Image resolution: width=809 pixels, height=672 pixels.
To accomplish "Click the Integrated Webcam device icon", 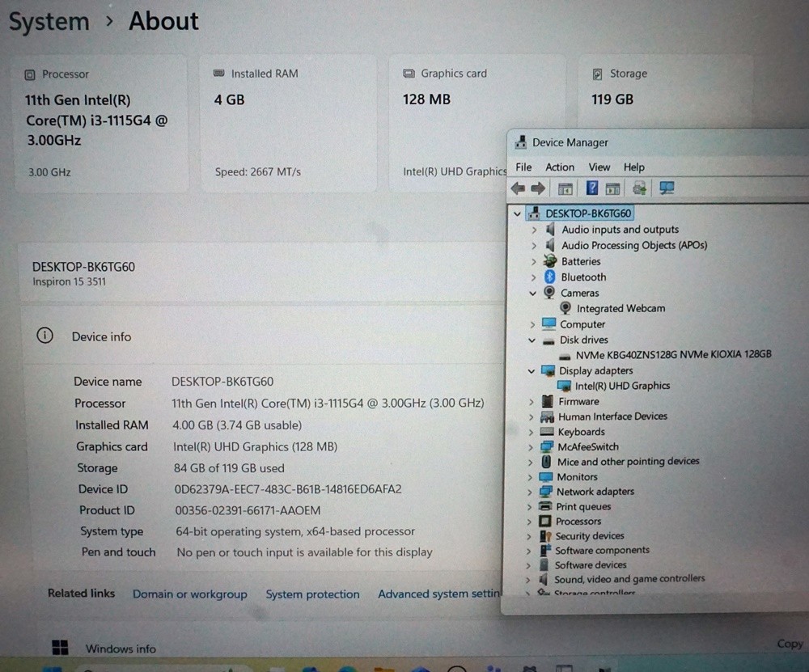I will coord(565,308).
